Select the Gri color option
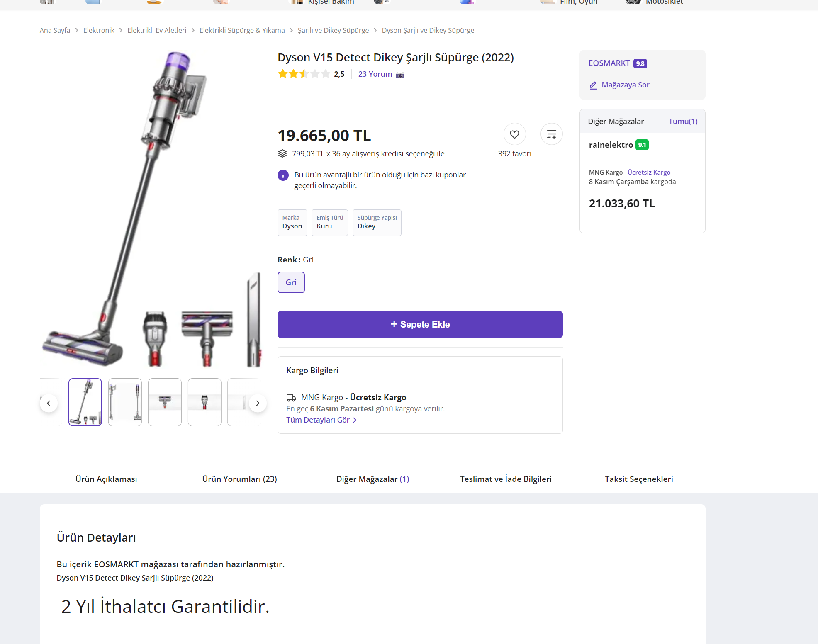 coord(291,282)
